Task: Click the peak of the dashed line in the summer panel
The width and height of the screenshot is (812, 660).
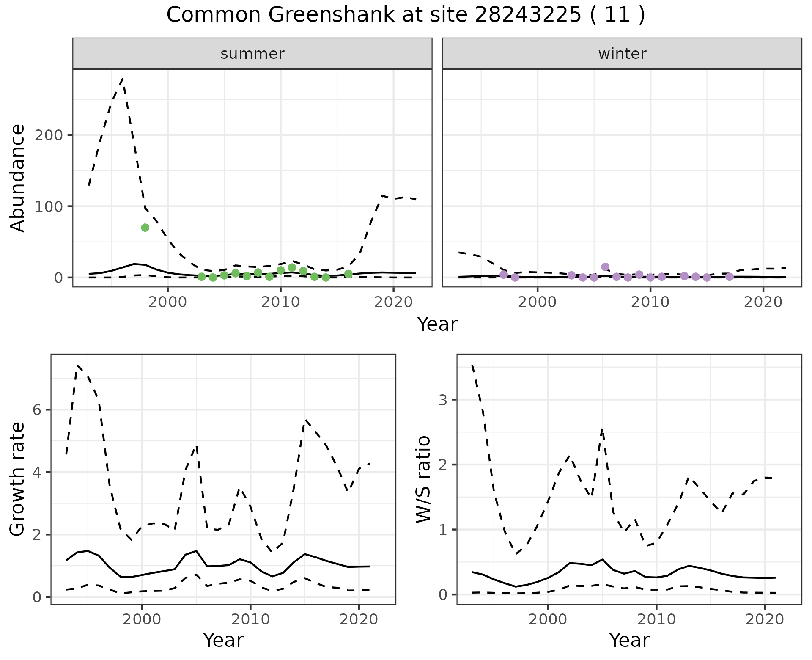Action: click(x=123, y=78)
